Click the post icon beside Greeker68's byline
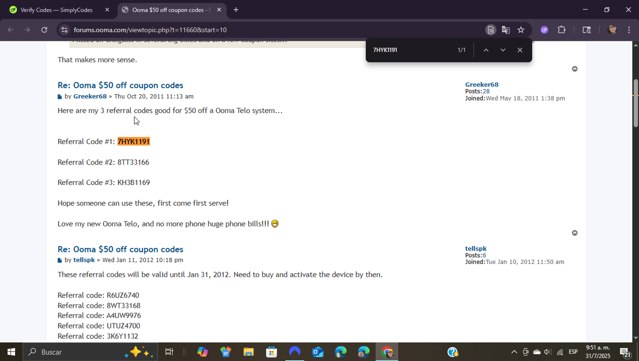Viewport: 639px width, 361px height. click(59, 97)
